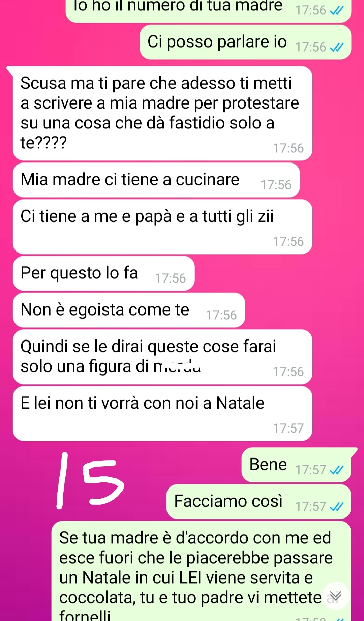Tap 17:56 timestamp on 'Non è egoista' message
Image resolution: width=364 pixels, height=621 pixels.
pos(221,315)
